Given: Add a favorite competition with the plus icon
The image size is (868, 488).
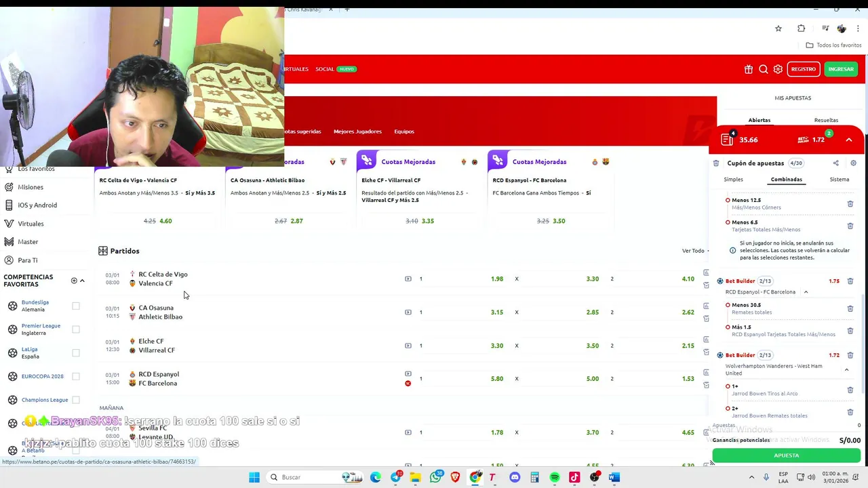Looking at the screenshot, I should coord(74,281).
